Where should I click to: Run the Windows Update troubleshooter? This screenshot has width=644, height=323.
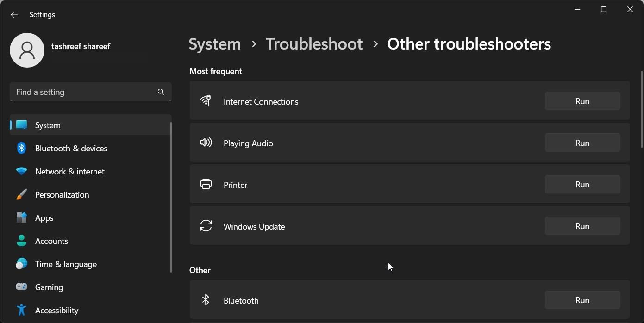click(x=582, y=226)
